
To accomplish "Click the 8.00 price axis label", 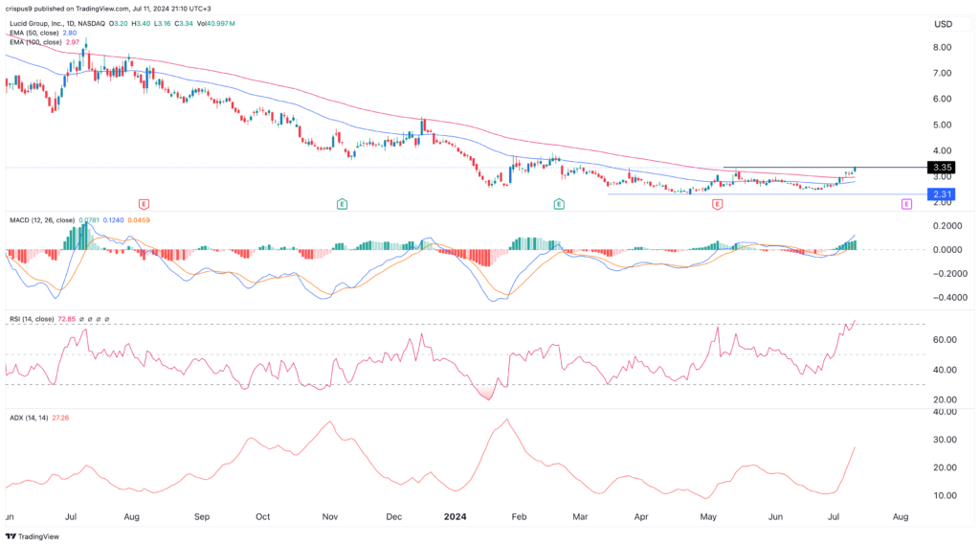I will (942, 48).
